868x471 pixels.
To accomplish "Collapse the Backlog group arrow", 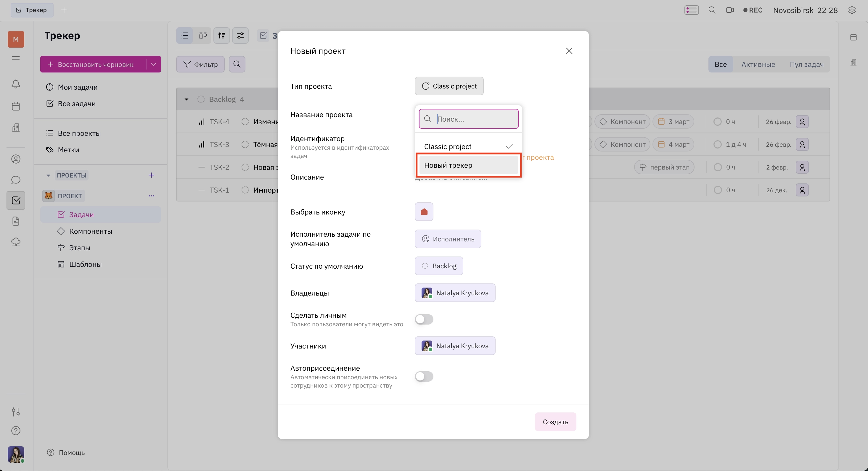I will pos(186,99).
